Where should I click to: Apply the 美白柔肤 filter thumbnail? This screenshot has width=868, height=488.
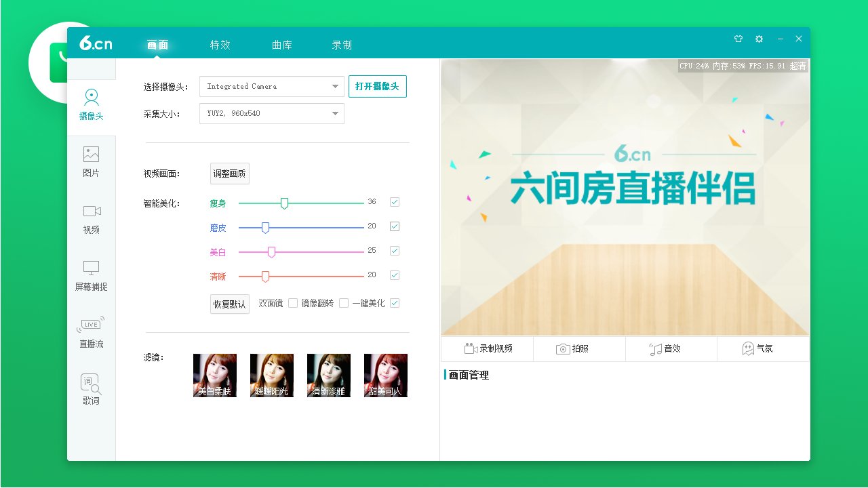[x=215, y=375]
